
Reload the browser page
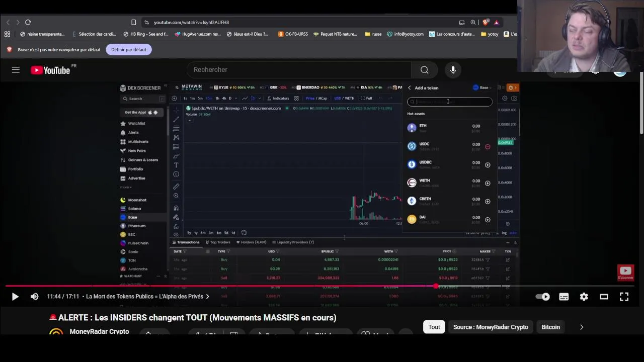[x=28, y=22]
